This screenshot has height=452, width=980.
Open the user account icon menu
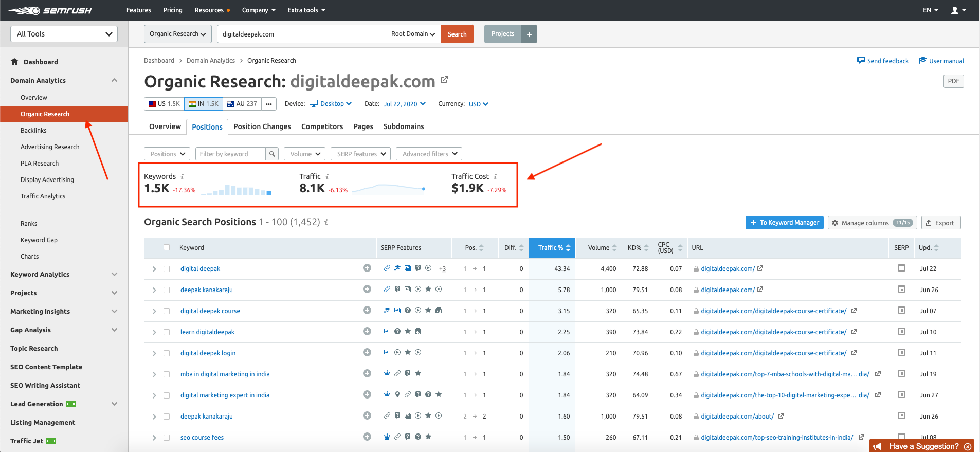tap(958, 10)
